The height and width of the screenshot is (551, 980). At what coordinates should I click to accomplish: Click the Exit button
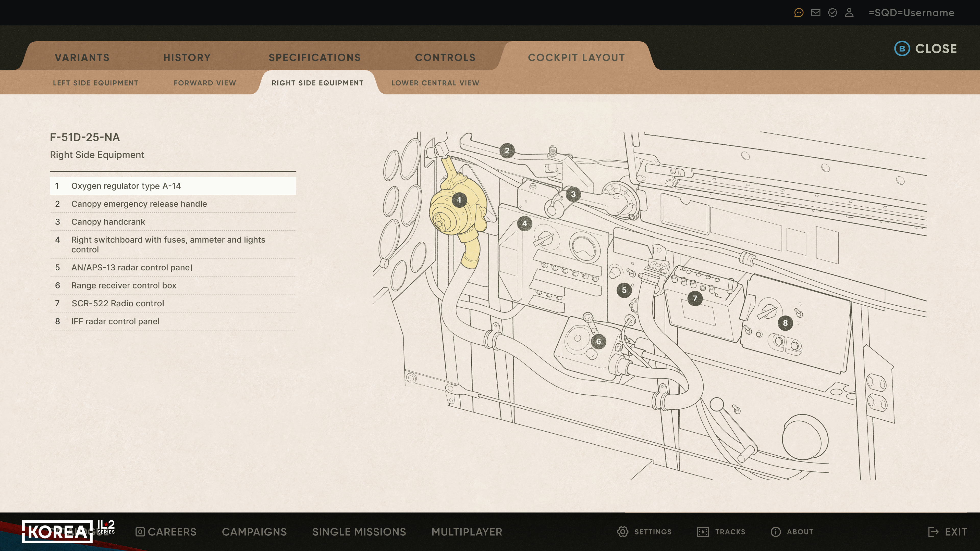pos(947,532)
